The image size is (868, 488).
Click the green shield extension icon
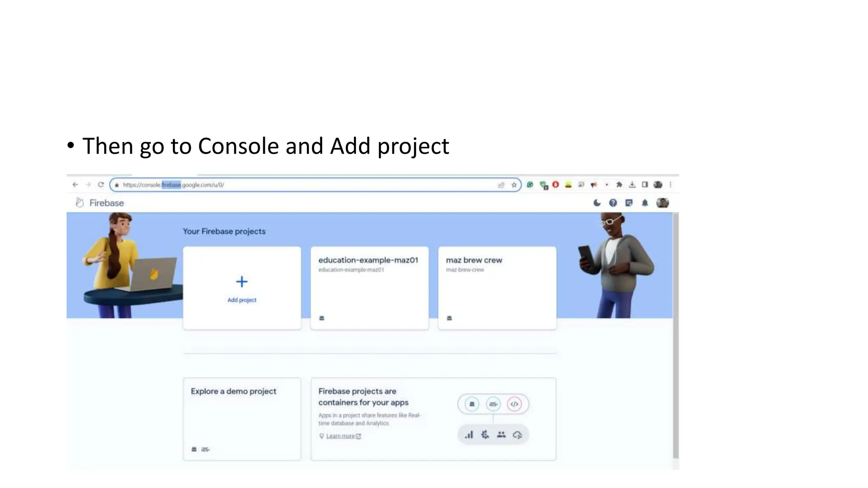point(543,185)
